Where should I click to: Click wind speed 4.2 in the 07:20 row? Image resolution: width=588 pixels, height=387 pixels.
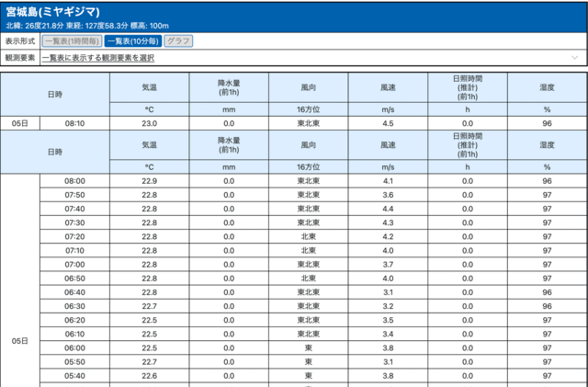(388, 236)
